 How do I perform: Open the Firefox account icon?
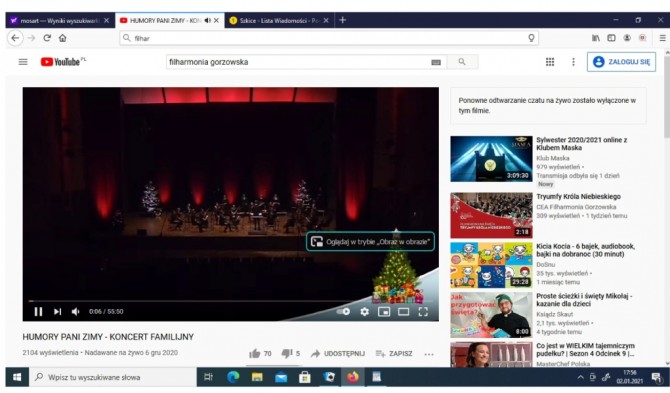627,38
